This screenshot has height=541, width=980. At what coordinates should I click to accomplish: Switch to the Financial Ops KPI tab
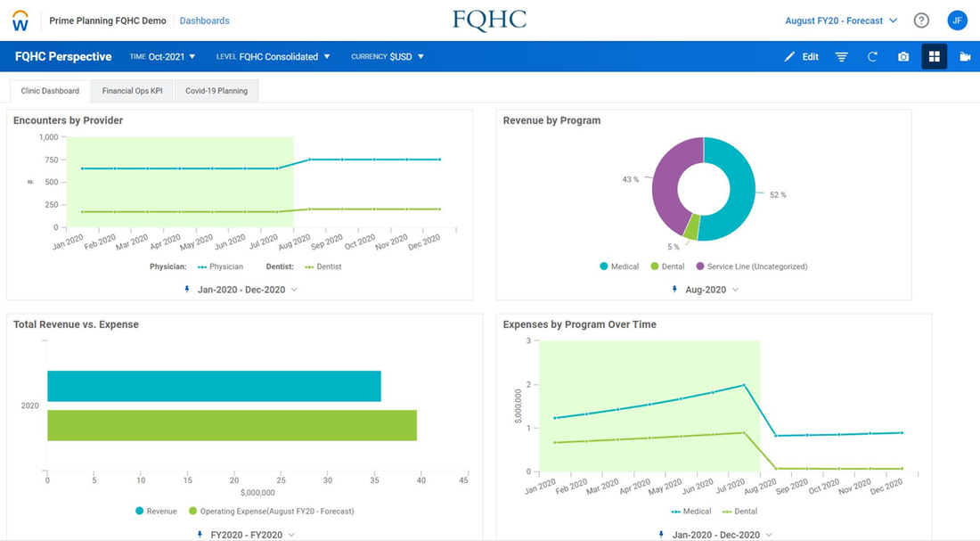[x=133, y=91]
